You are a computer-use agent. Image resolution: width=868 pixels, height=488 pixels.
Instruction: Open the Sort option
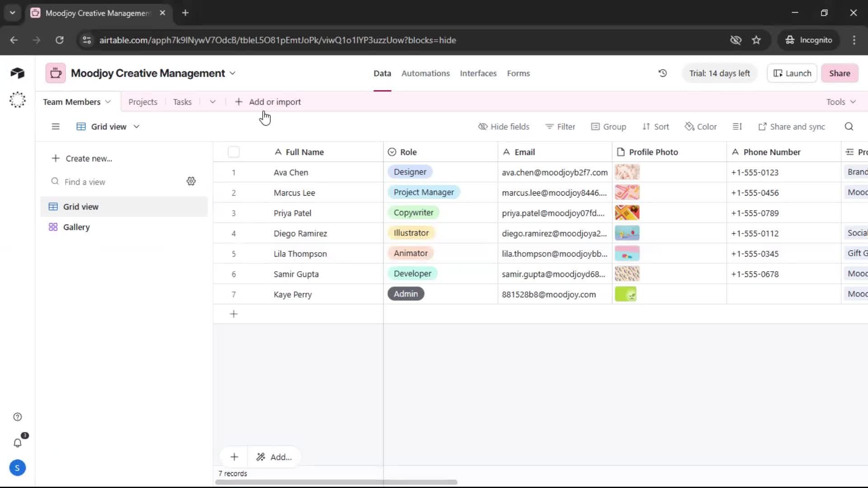pos(656,127)
